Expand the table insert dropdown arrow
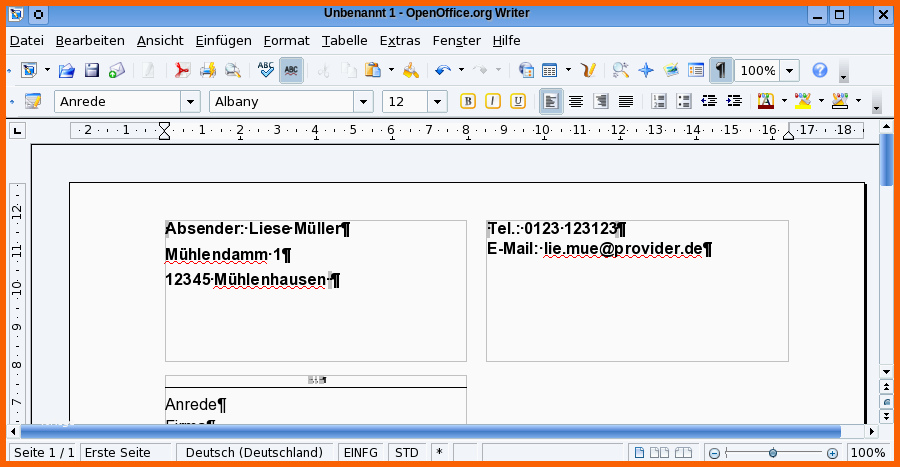 coord(568,70)
